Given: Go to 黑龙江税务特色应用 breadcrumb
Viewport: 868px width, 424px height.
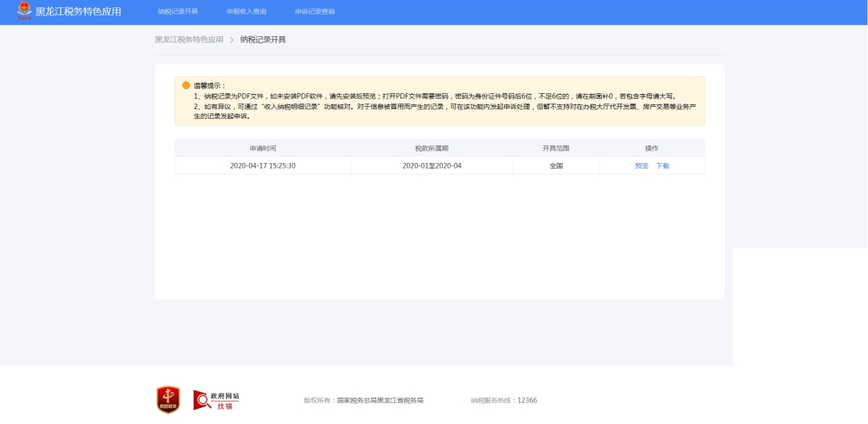Looking at the screenshot, I should [190, 40].
